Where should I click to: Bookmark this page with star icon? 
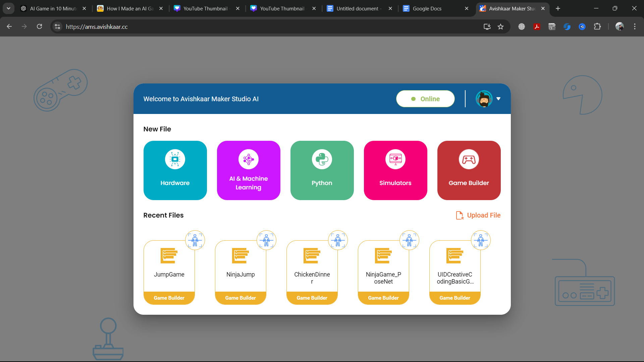point(500,26)
